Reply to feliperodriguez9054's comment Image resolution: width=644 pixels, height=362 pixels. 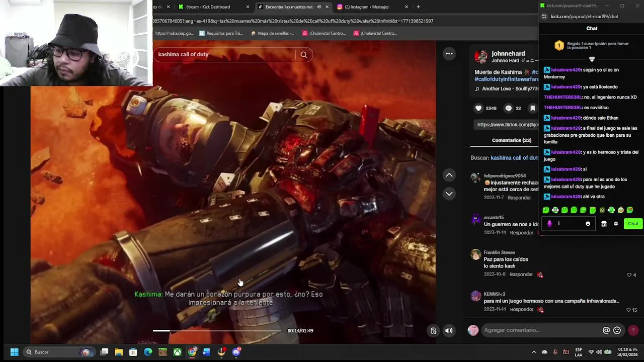519,198
